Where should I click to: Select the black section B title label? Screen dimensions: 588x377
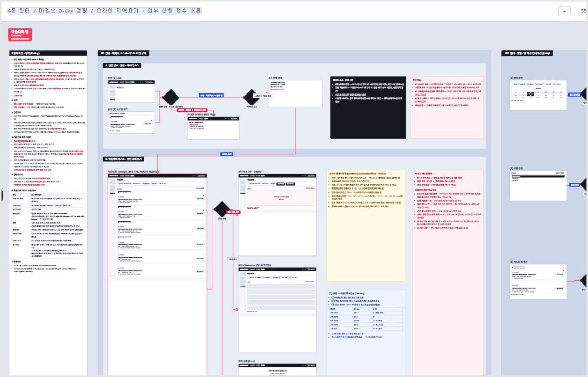coord(123,159)
